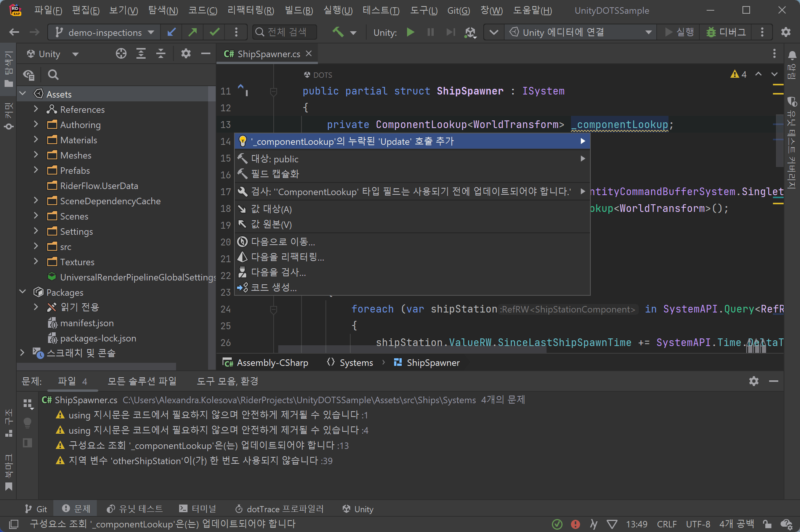Select '필드 캡슐화' context action
Image resolution: width=800 pixels, height=532 pixels.
275,174
